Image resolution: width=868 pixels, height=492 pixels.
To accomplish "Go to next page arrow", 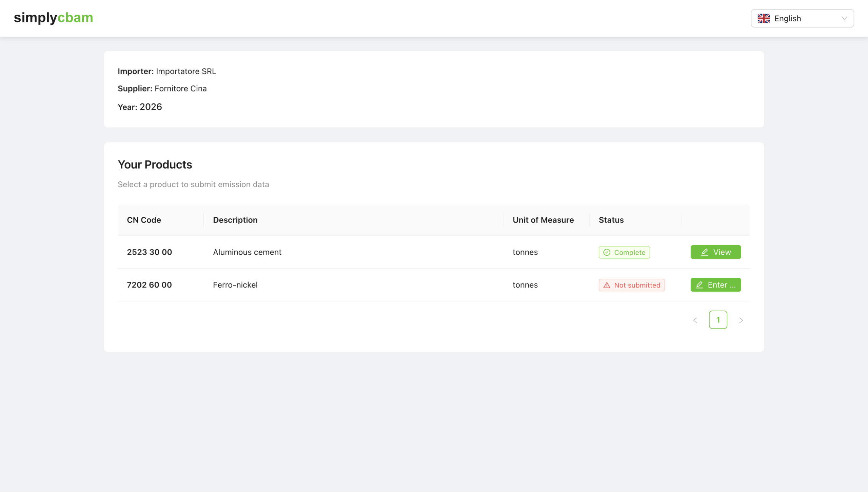I will point(741,320).
